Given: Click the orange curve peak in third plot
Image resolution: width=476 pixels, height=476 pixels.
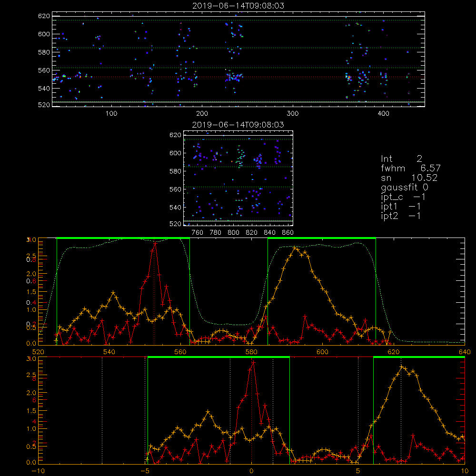Looking at the screenshot, I should (295, 248).
